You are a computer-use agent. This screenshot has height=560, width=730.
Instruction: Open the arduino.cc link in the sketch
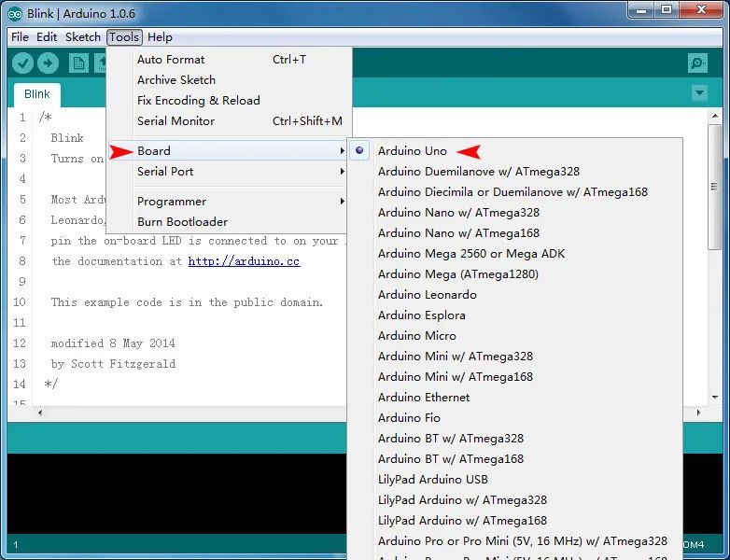[244, 261]
